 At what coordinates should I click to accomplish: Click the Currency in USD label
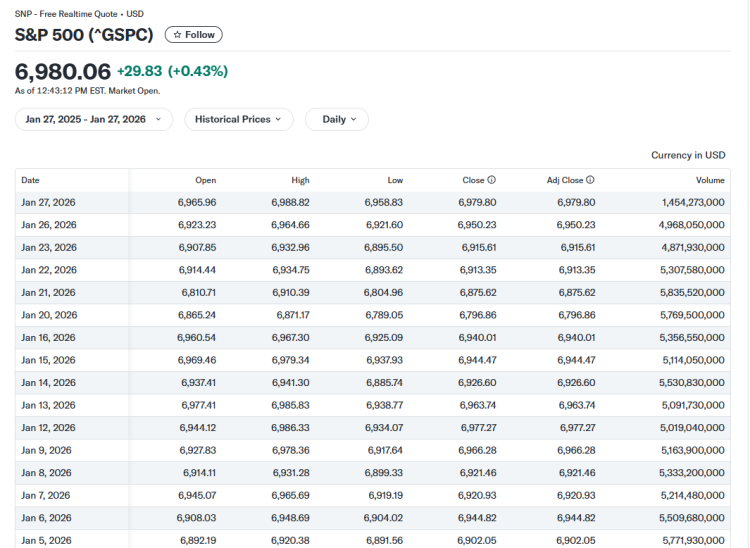[687, 155]
